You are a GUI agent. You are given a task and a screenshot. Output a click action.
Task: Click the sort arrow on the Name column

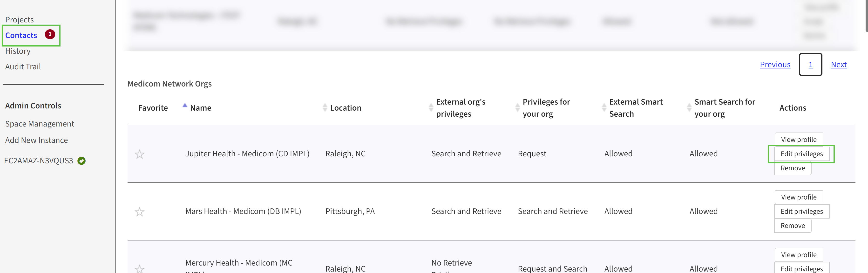[185, 105]
